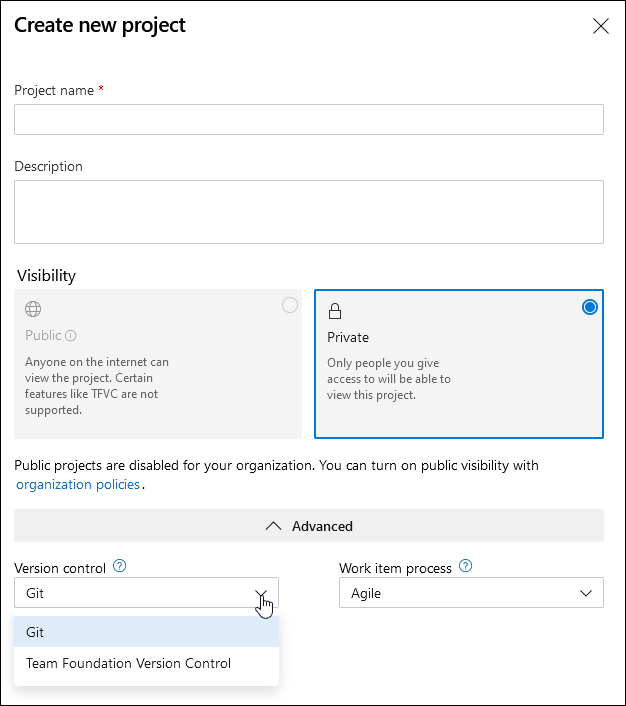This screenshot has height=706, width=626.
Task: Click the Public visibility card
Action: pos(158,364)
